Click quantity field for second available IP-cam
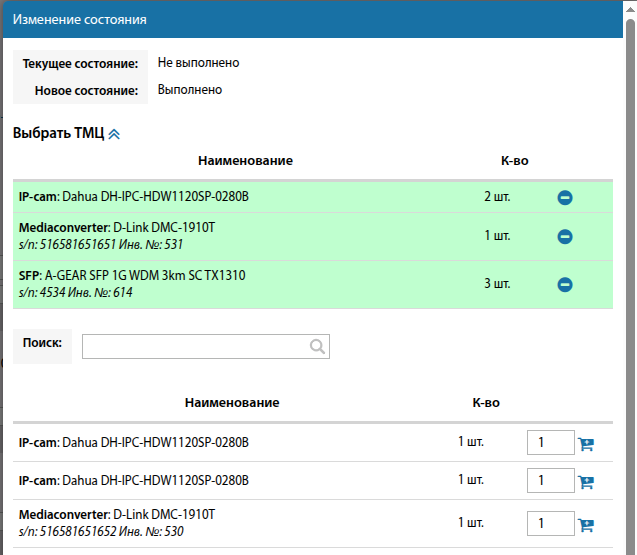The width and height of the screenshot is (637, 555). [550, 481]
